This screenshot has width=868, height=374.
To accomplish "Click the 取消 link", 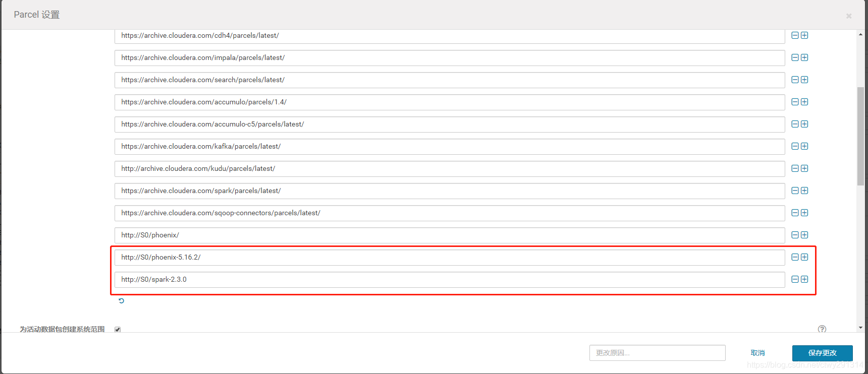I will 758,353.
